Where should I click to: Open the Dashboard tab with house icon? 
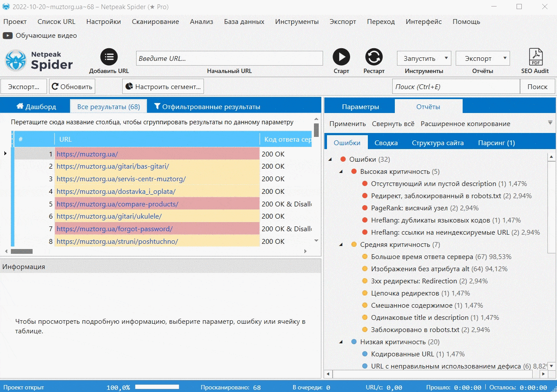(x=36, y=106)
